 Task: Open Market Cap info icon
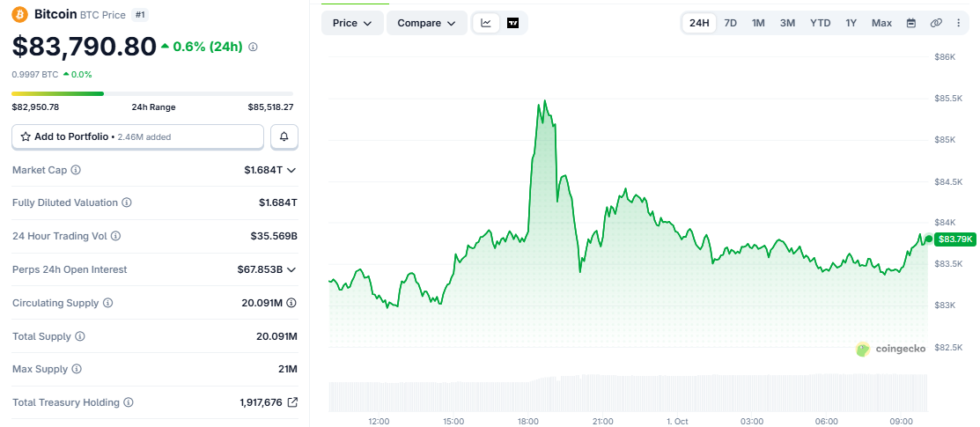tap(76, 170)
